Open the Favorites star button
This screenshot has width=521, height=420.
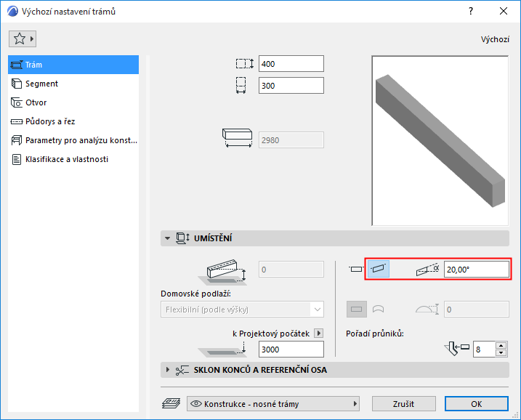[23, 39]
